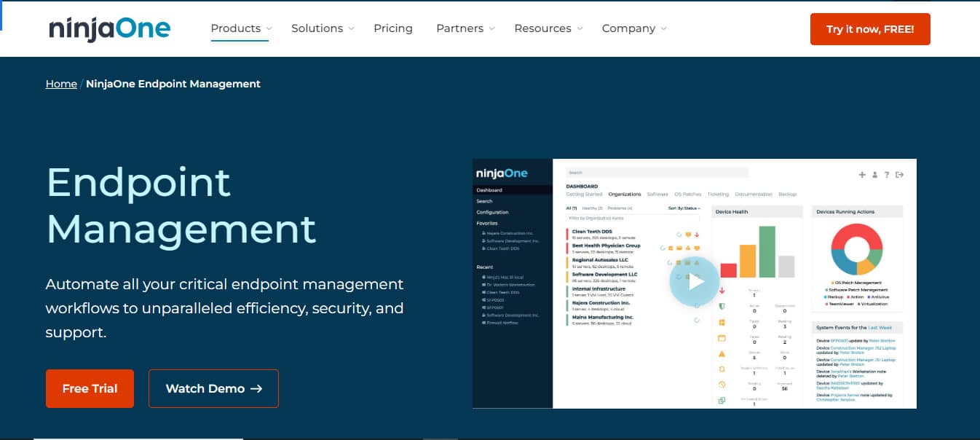Screen dimensions: 980x440
Task: Click the red down arrow beside Clean Teeth DDS
Action: coord(697,235)
